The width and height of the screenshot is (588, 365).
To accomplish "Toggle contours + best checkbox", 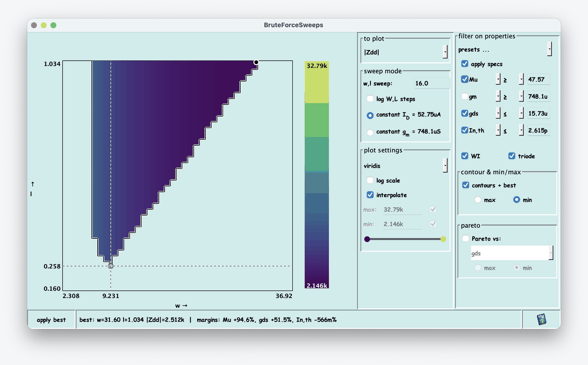I will 465,185.
